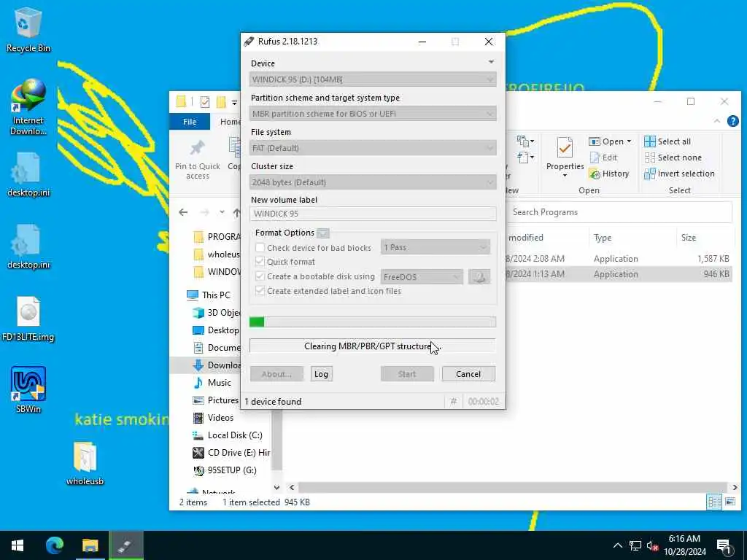Screen dimensions: 747x560
Task: Click the Explorer horizontal scrollbar
Action: click(512, 487)
